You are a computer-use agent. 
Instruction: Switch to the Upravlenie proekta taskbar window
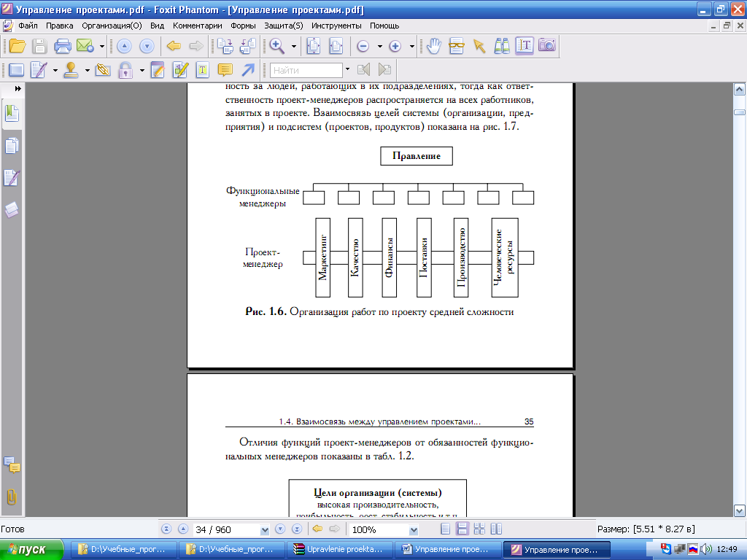click(x=340, y=550)
